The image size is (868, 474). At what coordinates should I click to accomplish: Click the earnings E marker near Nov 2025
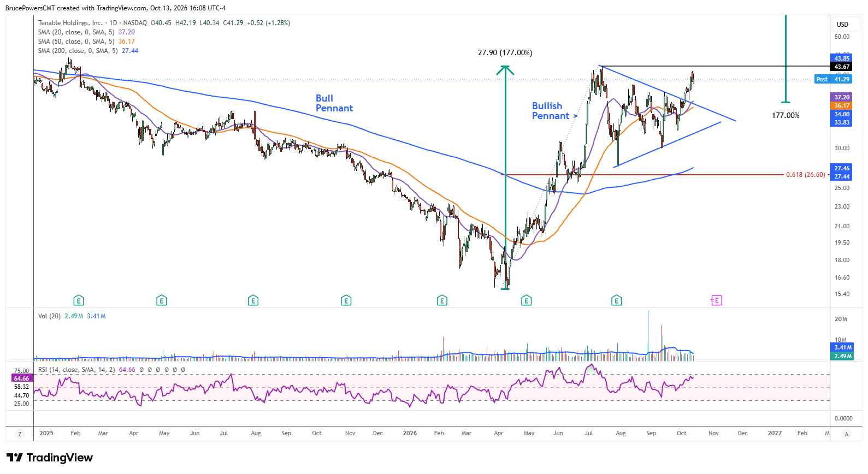point(346,300)
